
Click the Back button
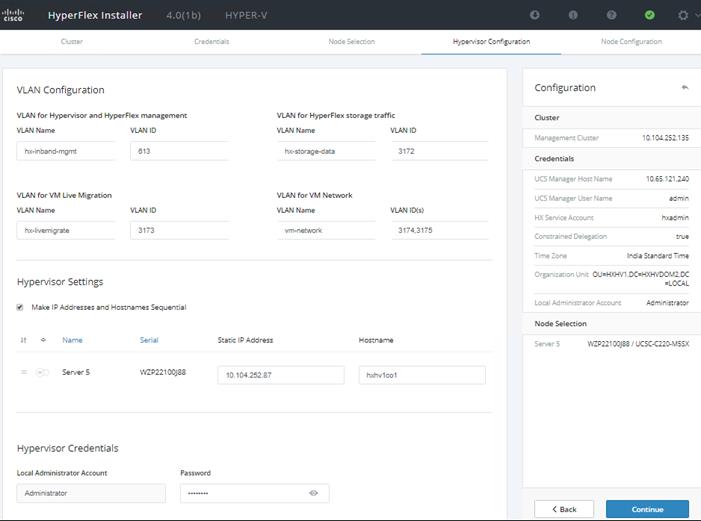pyautogui.click(x=564, y=509)
